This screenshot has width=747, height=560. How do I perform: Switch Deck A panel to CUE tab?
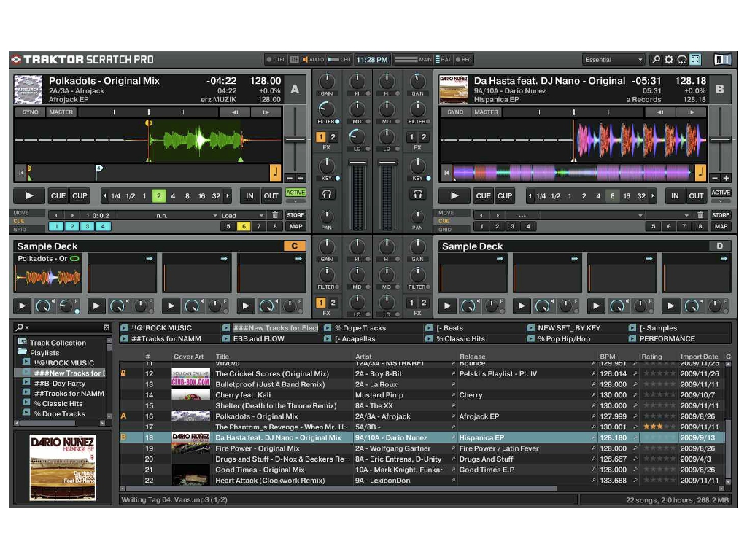coord(19,221)
